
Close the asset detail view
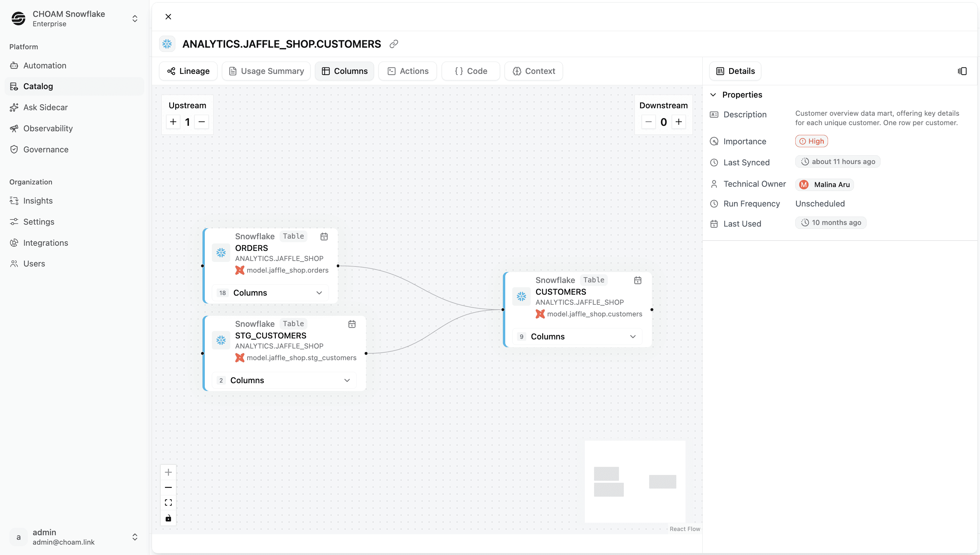168,17
